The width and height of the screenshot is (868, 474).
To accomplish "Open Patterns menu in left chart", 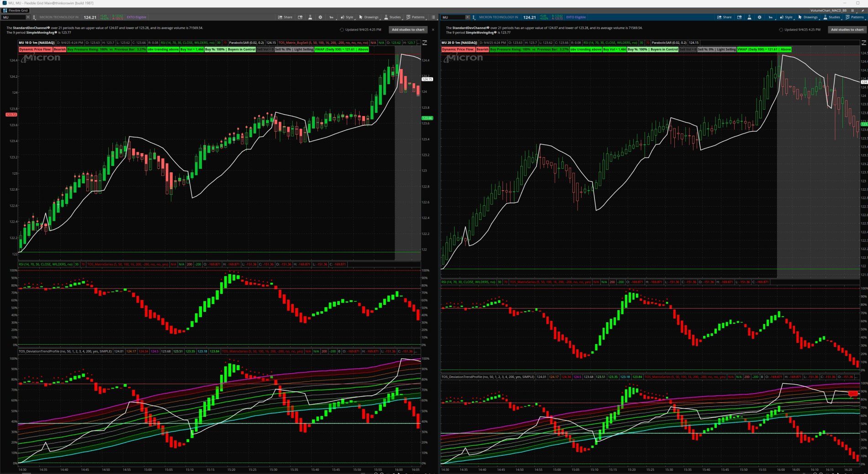I will 415,17.
